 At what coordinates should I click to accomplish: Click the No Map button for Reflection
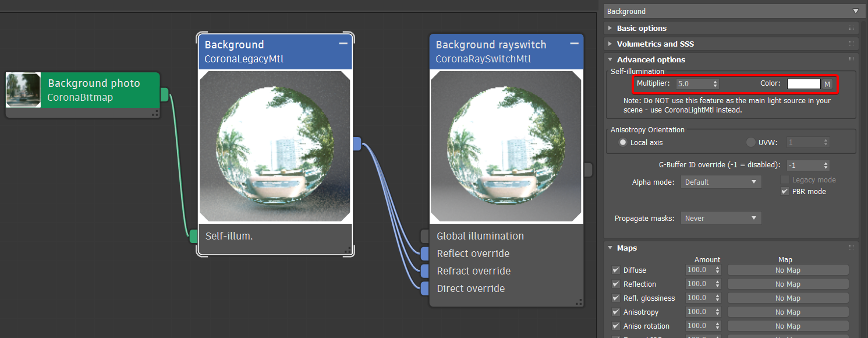point(788,284)
